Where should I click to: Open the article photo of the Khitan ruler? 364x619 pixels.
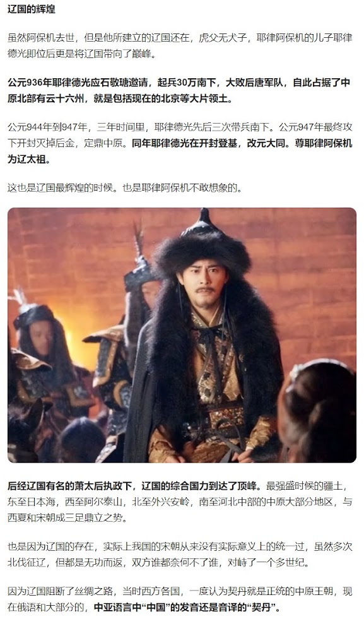(182, 335)
